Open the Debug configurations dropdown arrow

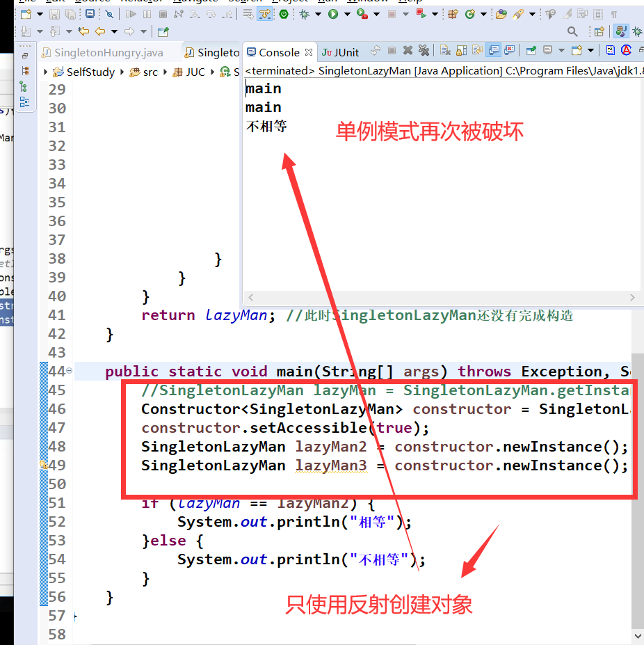(318, 15)
